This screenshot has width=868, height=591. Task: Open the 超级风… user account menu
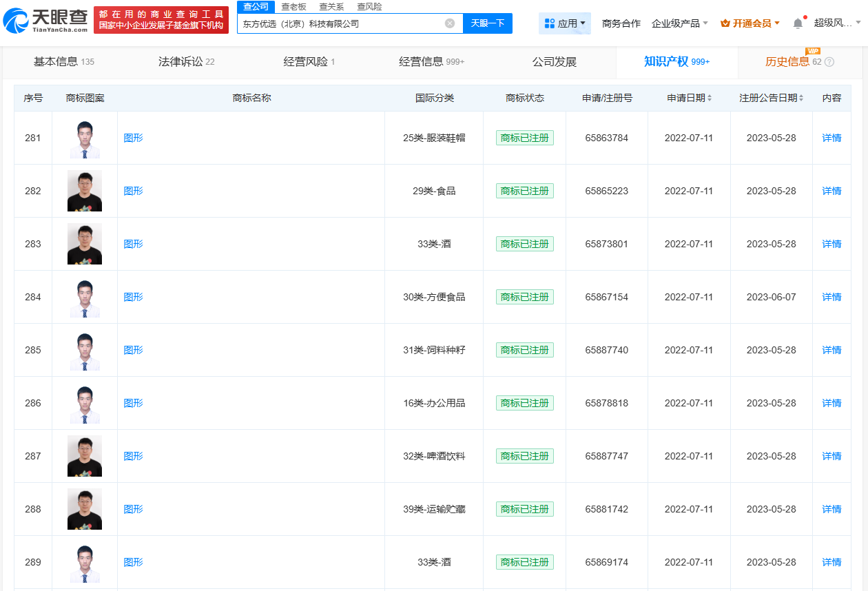point(836,23)
